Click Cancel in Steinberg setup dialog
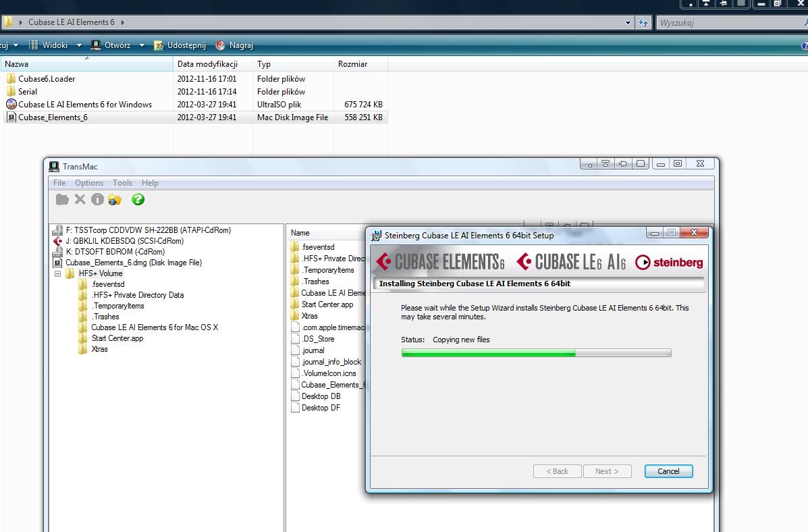The width and height of the screenshot is (808, 532). [668, 471]
